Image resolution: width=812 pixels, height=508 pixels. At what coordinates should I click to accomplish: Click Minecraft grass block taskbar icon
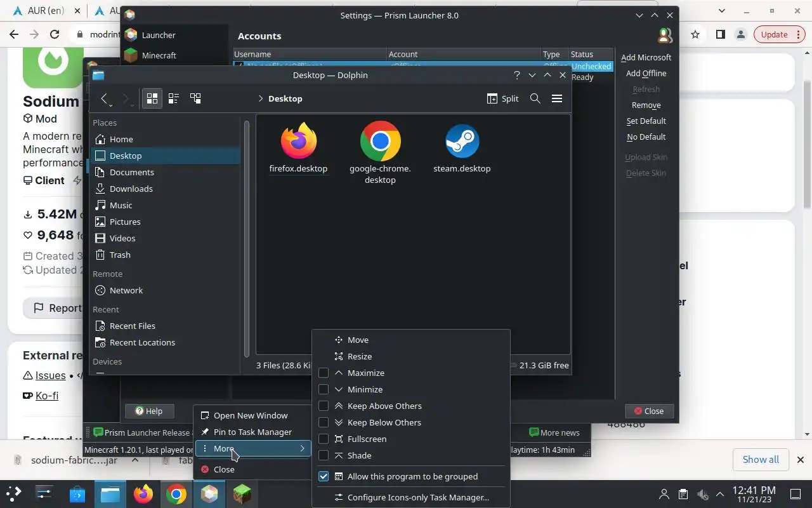pos(242,493)
